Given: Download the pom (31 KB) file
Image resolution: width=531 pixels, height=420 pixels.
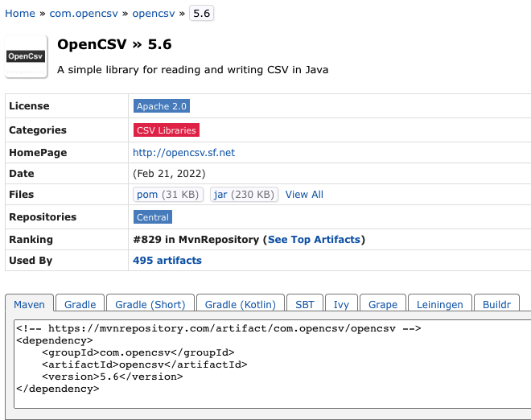Looking at the screenshot, I should click(x=168, y=195).
